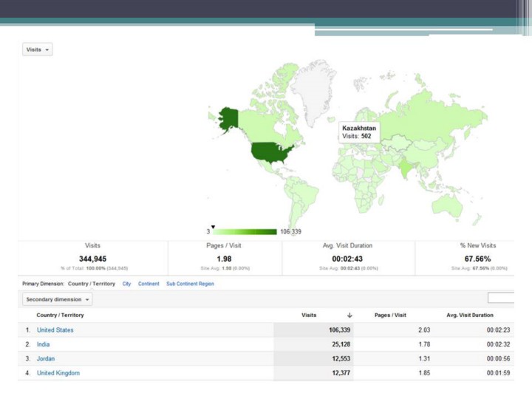Choose Sub Continent Region dimension

pos(190,284)
